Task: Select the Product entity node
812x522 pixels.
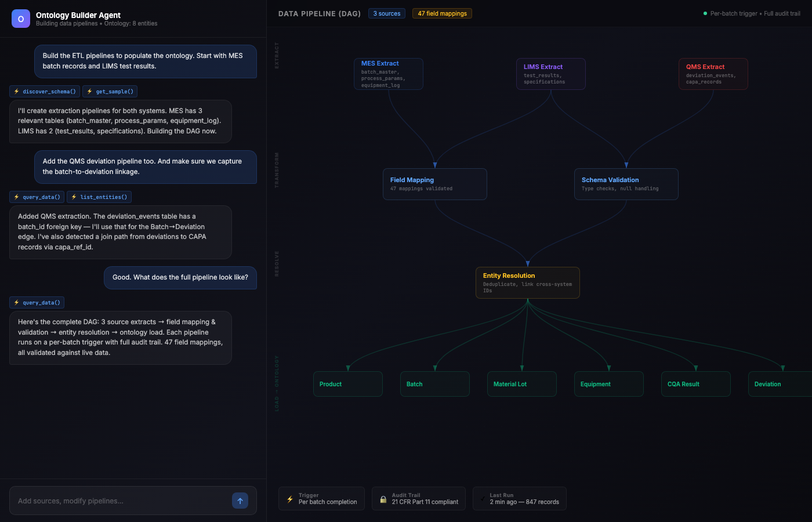Action: pos(348,384)
